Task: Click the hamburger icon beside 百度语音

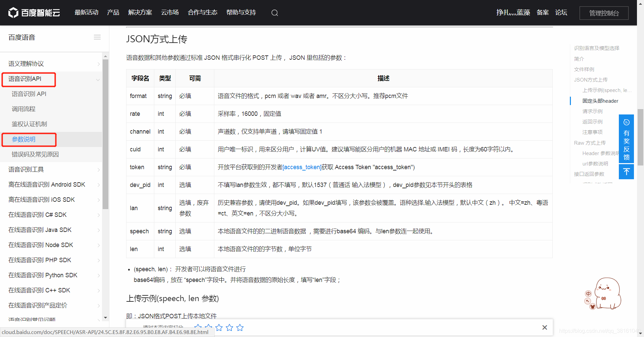Action: 97,37
